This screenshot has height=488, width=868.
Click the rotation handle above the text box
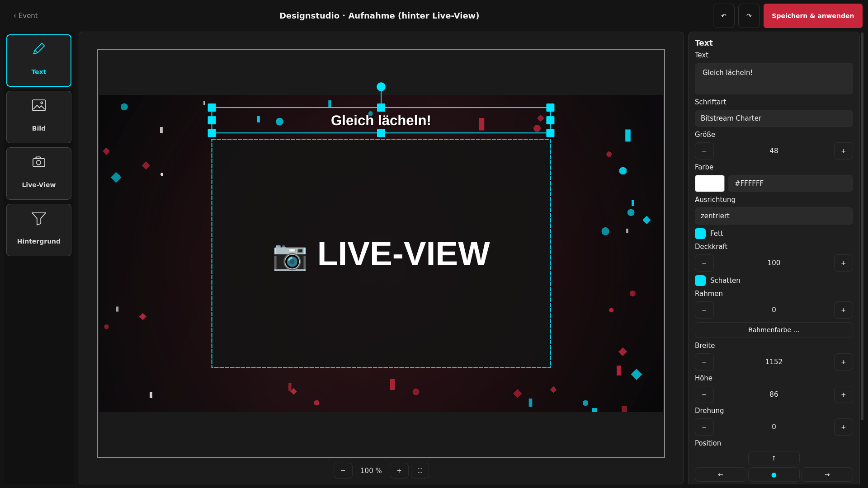[x=381, y=87]
